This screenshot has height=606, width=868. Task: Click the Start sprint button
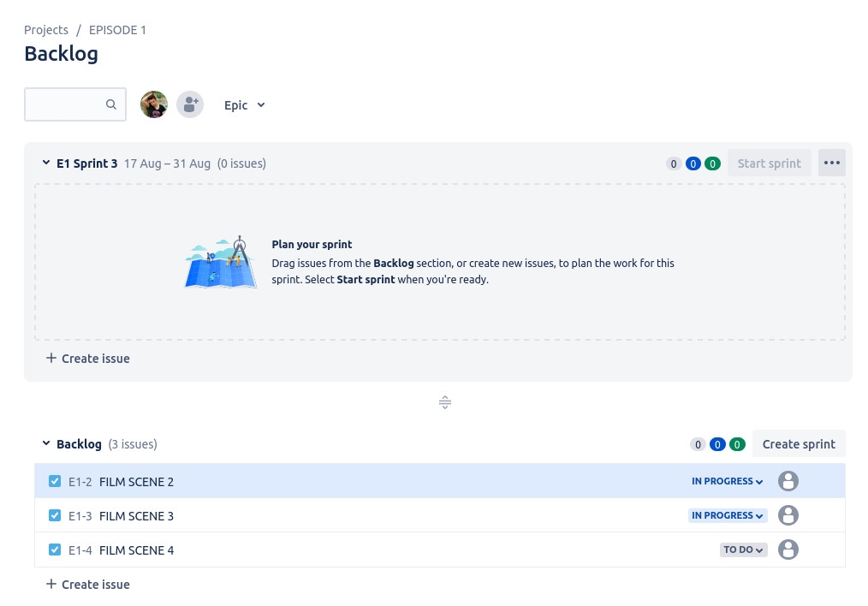769,163
